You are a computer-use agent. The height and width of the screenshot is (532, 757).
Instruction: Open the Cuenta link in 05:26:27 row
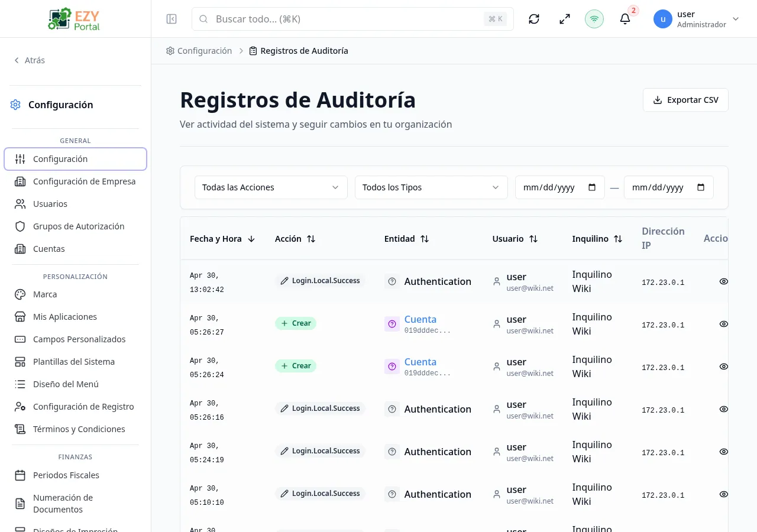420,319
